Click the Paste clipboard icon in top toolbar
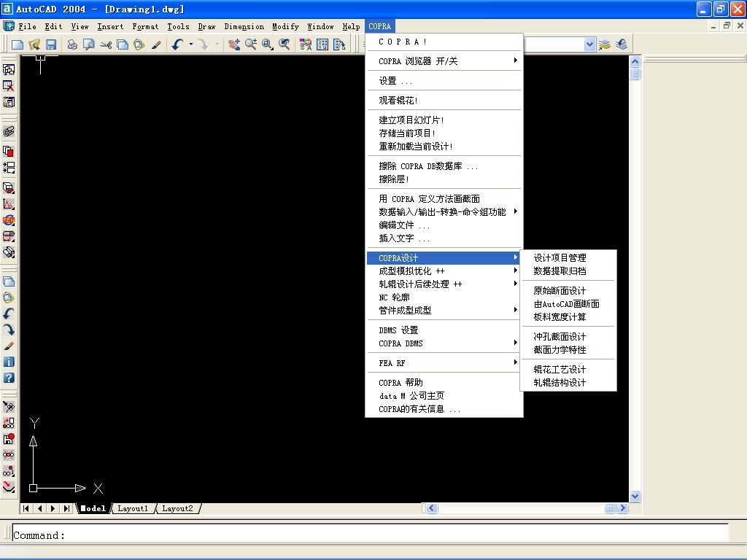Screen dimensions: 747x560 click(139, 44)
